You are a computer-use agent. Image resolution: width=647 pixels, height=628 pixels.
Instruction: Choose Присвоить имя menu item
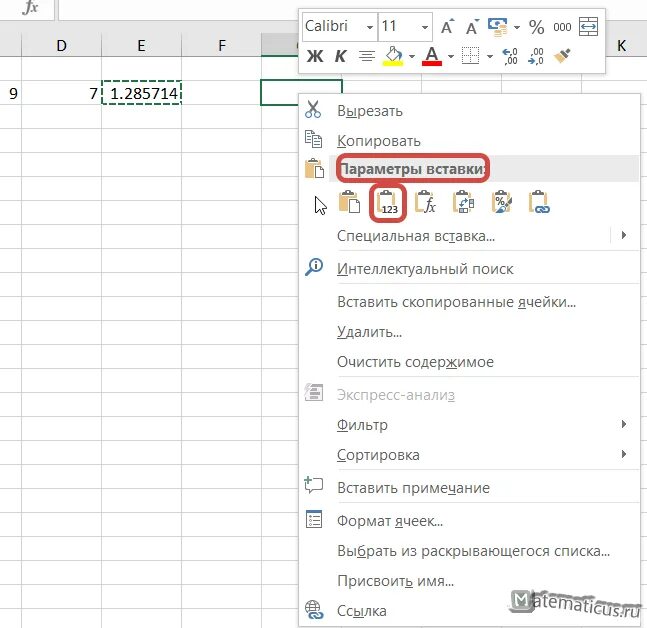[395, 581]
